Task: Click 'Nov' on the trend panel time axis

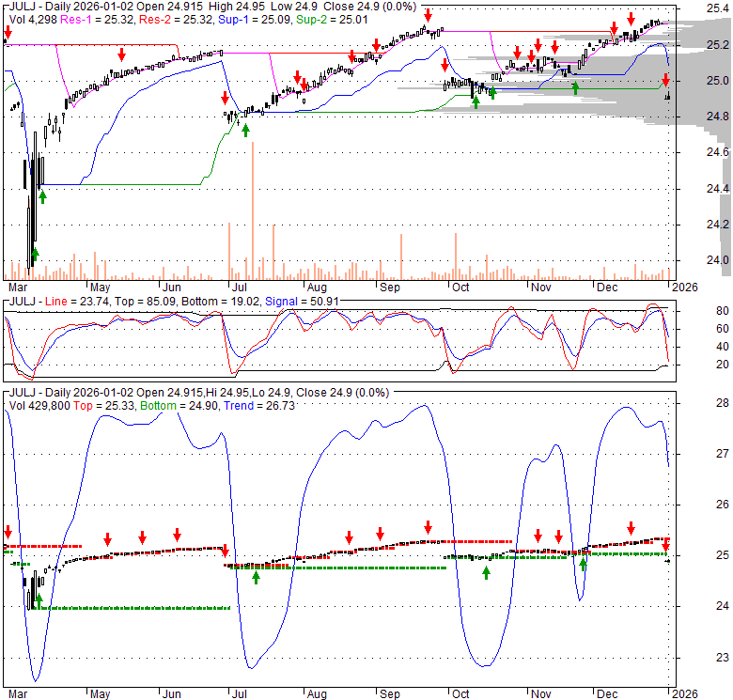Action: [x=541, y=694]
